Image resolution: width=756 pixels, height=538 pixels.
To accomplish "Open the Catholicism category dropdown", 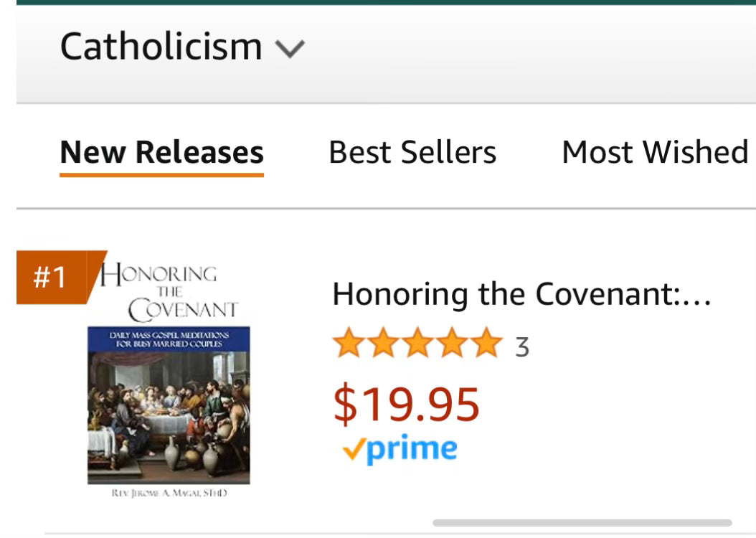I will [161, 47].
